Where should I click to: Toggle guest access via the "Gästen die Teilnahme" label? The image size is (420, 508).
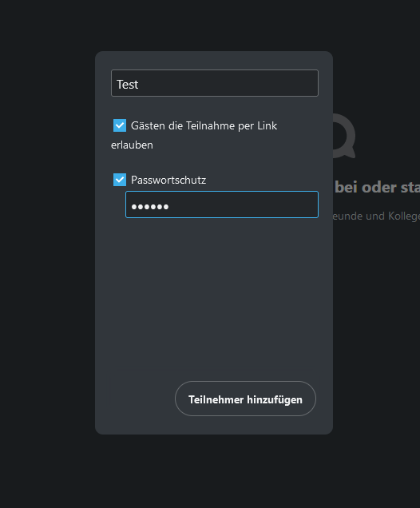click(204, 125)
